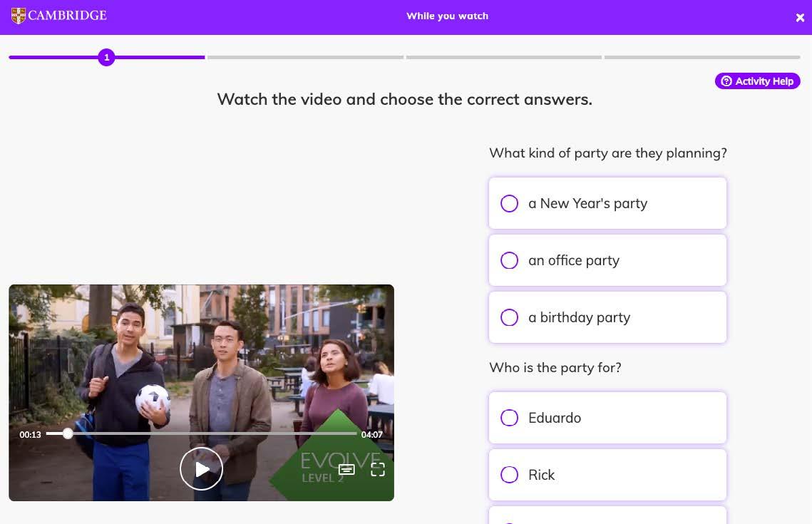Choose Rick as the answer

coord(607,475)
